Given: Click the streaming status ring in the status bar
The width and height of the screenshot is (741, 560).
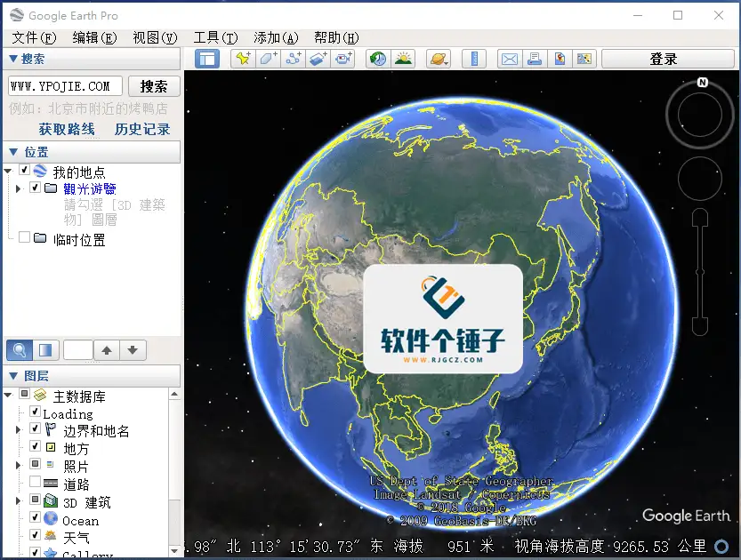Looking at the screenshot, I should tap(721, 547).
